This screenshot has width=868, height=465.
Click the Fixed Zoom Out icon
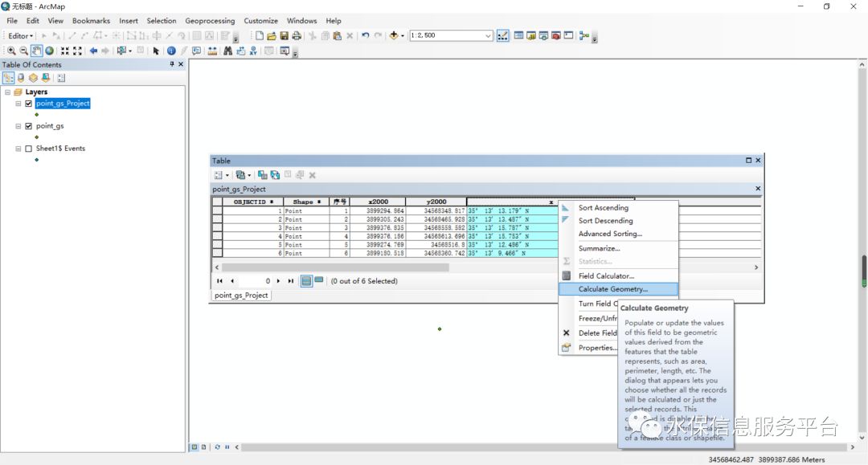tap(77, 51)
